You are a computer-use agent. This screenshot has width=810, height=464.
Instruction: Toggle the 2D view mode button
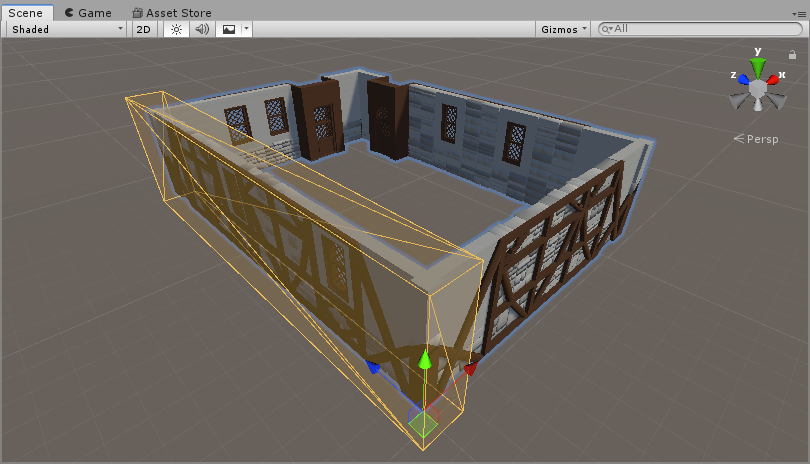pyautogui.click(x=144, y=29)
